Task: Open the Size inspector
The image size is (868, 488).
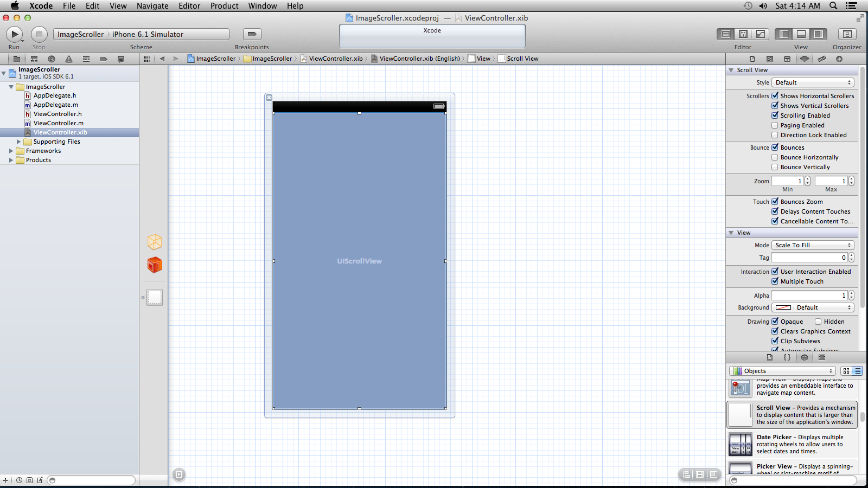Action: click(822, 59)
